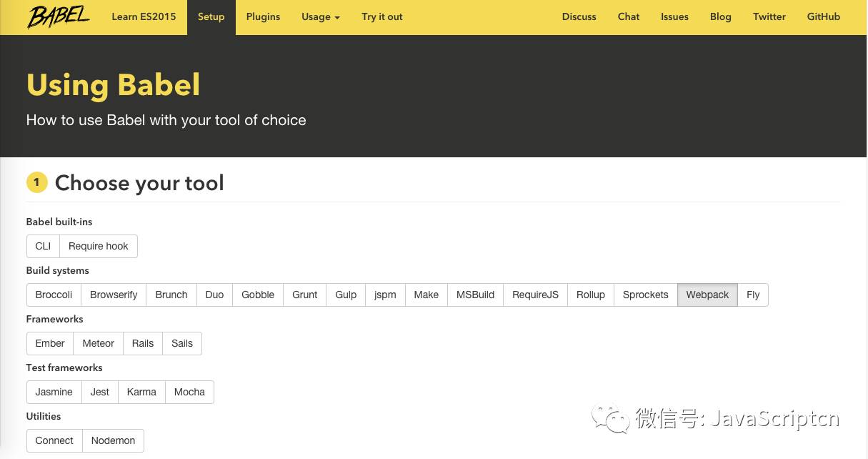Open the GitHub link
Viewport: 868px width, 459px height.
click(824, 16)
